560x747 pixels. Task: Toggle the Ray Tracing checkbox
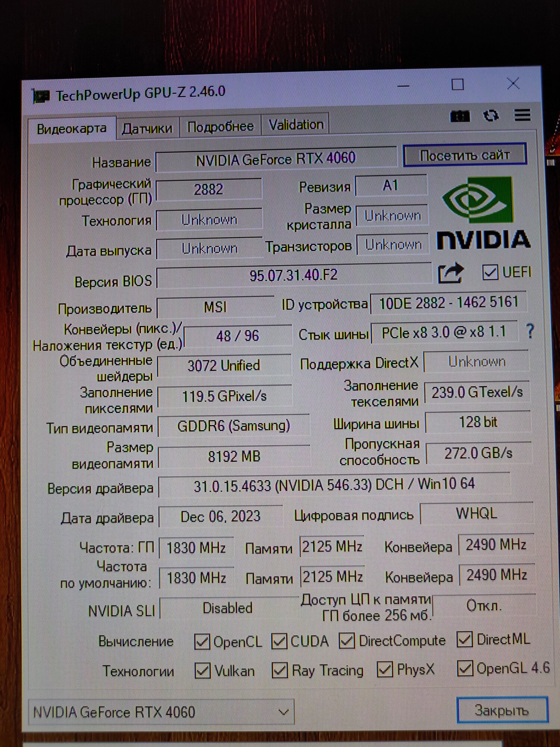coord(280,670)
